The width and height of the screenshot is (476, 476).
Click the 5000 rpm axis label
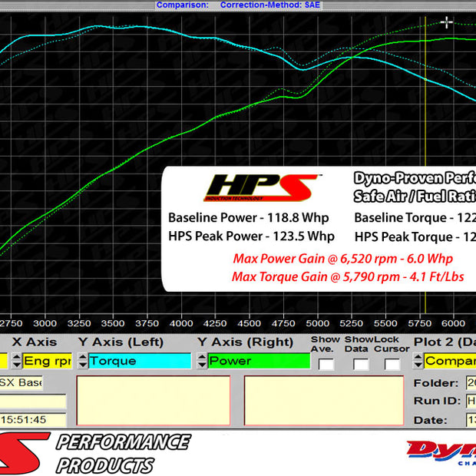point(318,323)
